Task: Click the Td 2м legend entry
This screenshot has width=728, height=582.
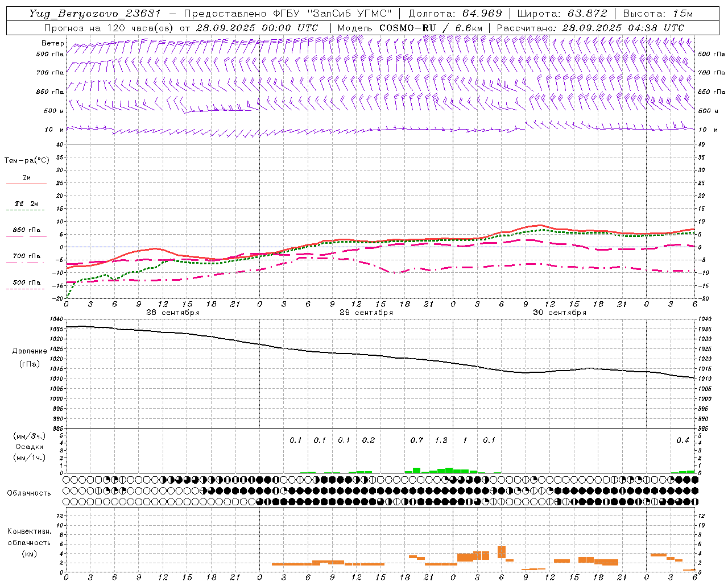Action: click(x=27, y=203)
